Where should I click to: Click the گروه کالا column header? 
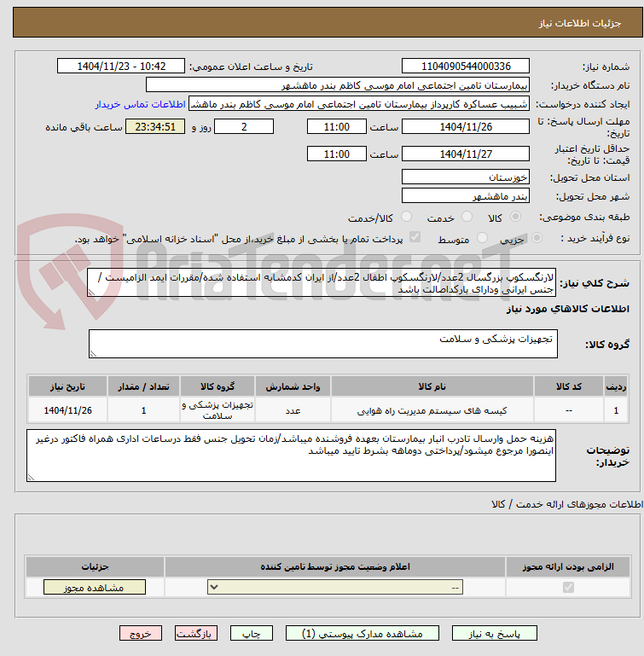[218, 386]
